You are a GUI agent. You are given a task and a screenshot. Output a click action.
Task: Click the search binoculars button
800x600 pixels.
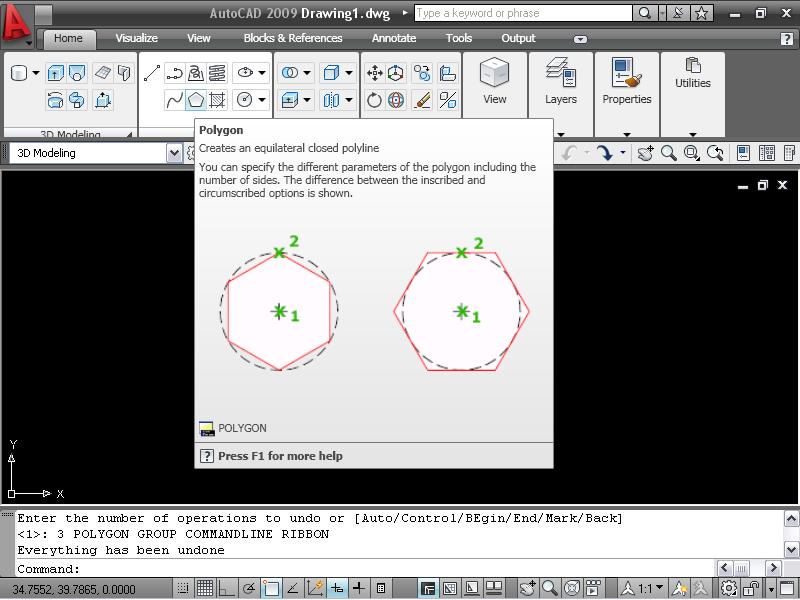[x=645, y=13]
